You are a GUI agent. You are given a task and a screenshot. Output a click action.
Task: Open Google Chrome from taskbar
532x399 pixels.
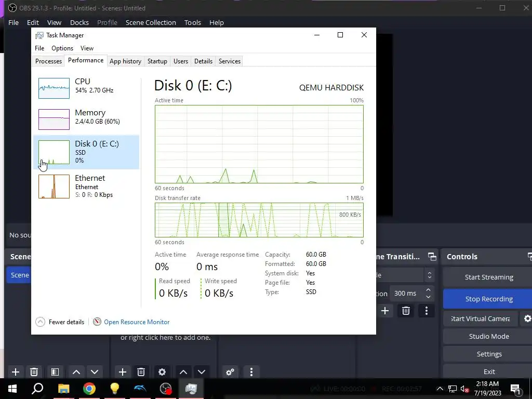89,389
